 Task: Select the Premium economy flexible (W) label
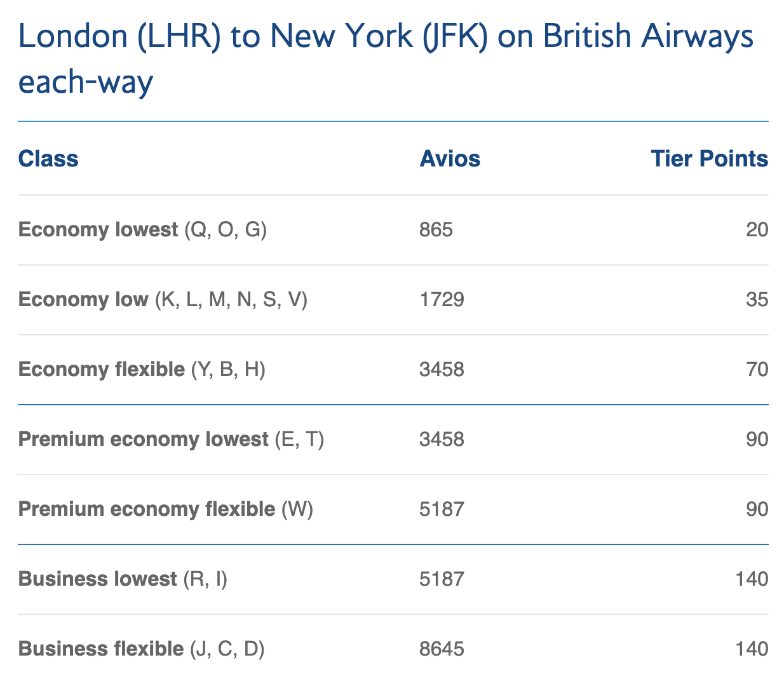tap(166, 509)
